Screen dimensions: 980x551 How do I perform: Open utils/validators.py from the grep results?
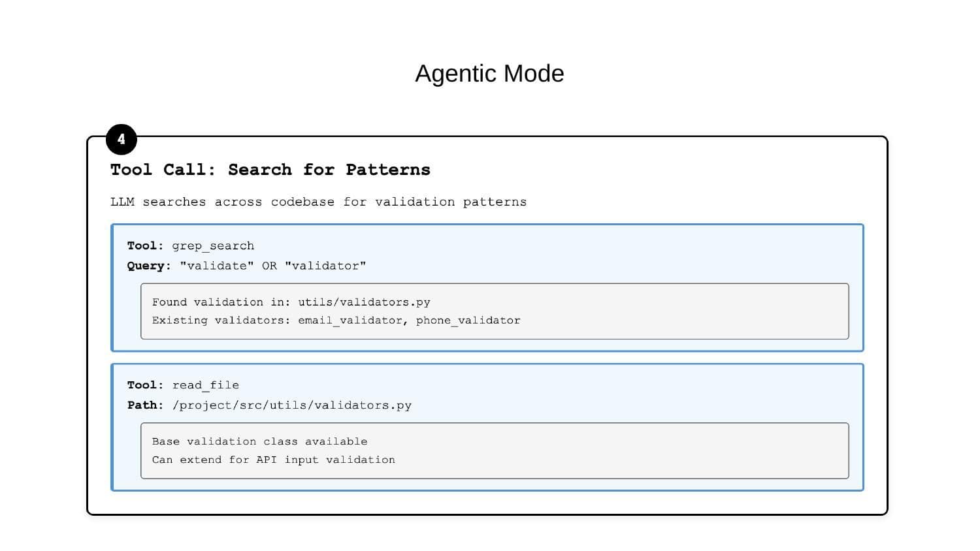pyautogui.click(x=364, y=302)
